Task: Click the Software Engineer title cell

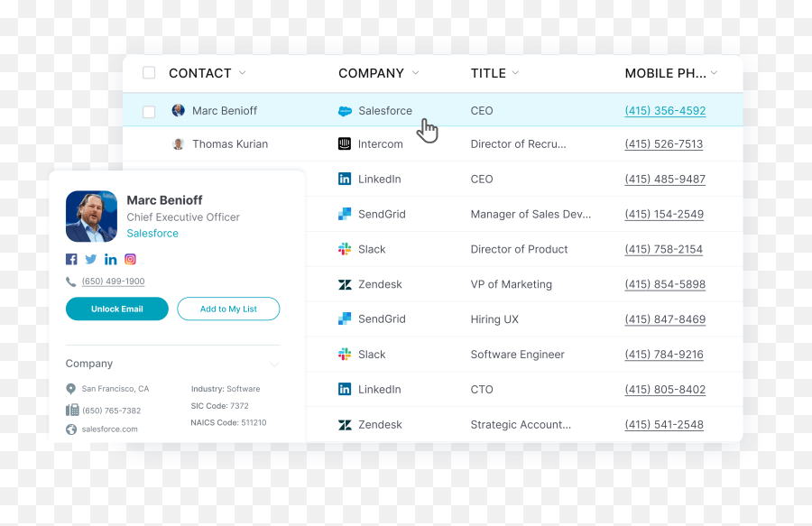Action: point(517,355)
